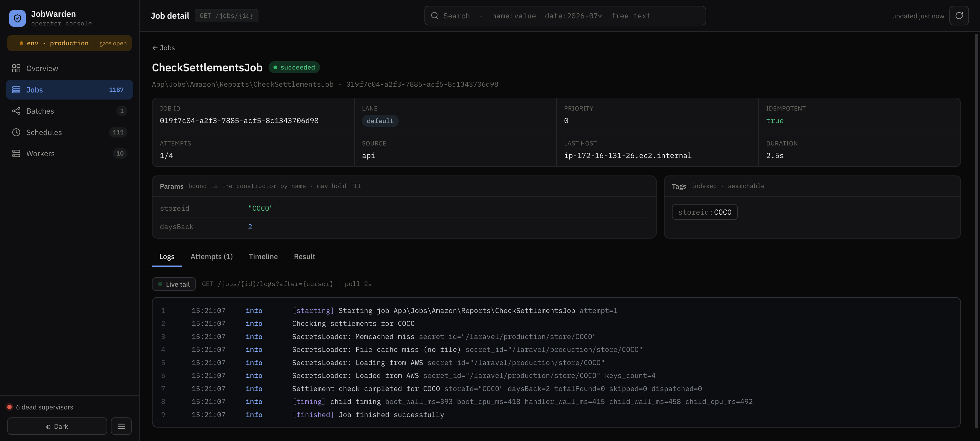
Task: Click log line Loading from AWS
Action: click(x=556, y=363)
